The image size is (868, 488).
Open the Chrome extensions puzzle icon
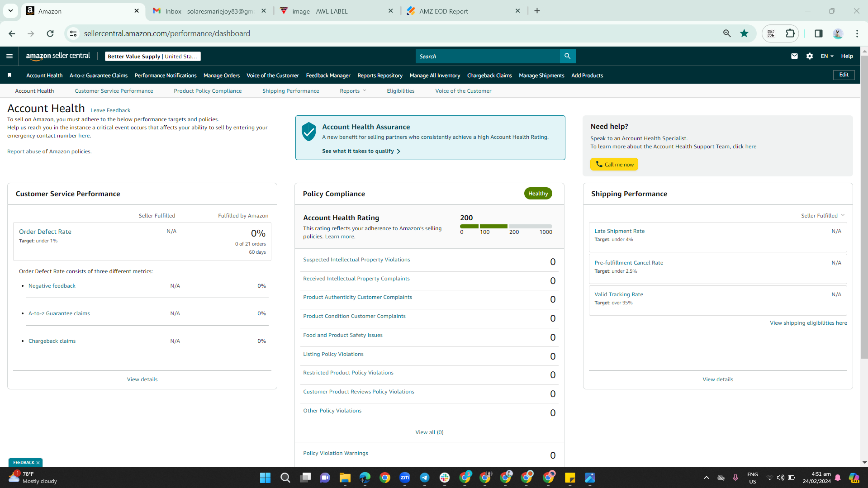(790, 33)
